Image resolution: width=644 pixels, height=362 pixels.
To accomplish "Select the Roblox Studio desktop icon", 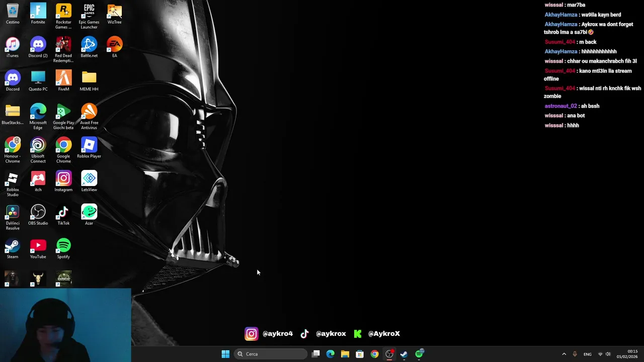I will tap(13, 184).
